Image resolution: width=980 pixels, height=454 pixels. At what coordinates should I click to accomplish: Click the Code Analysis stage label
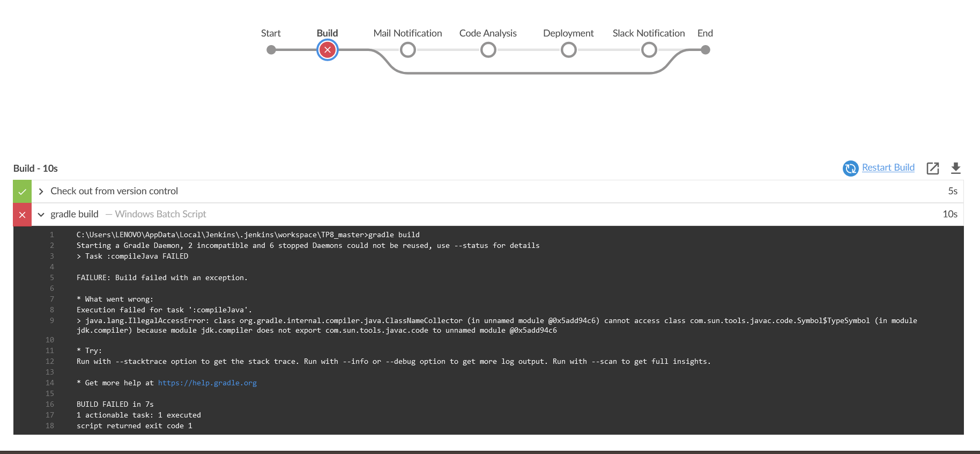click(488, 33)
